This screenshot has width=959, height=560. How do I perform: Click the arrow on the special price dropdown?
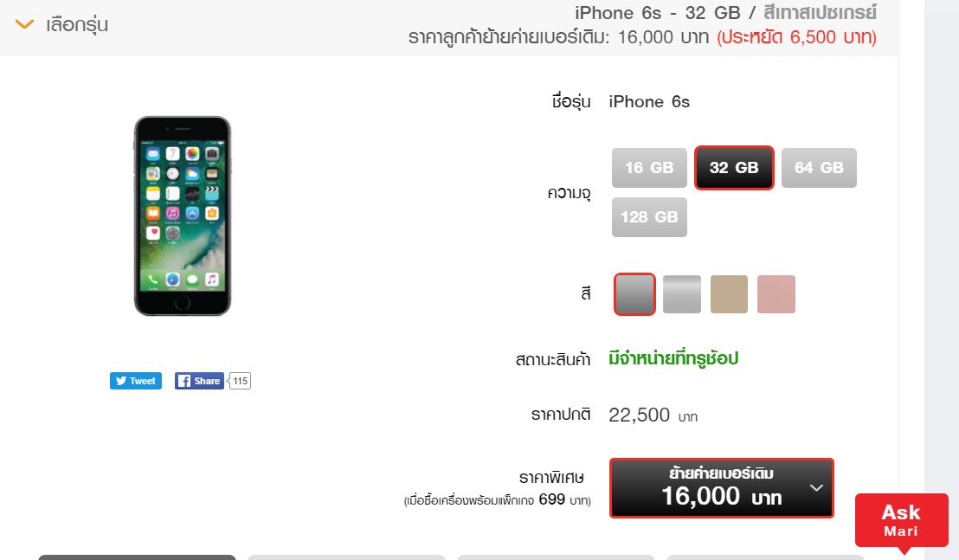click(x=816, y=488)
